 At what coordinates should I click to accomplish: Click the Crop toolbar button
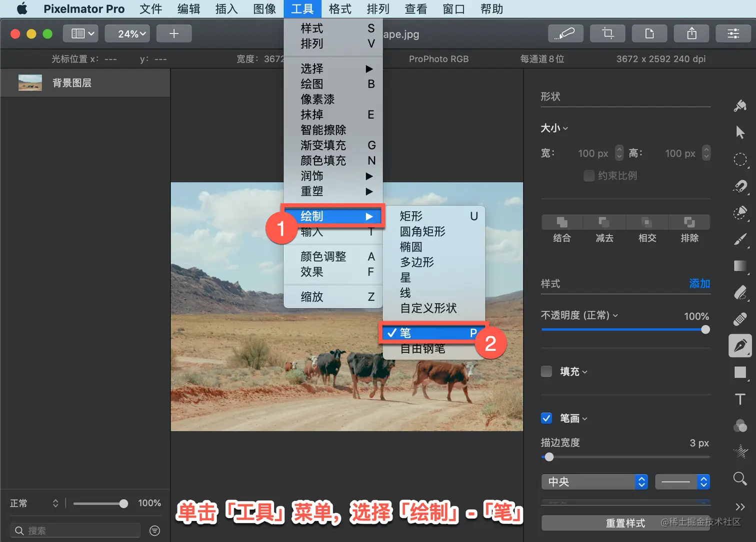click(607, 34)
